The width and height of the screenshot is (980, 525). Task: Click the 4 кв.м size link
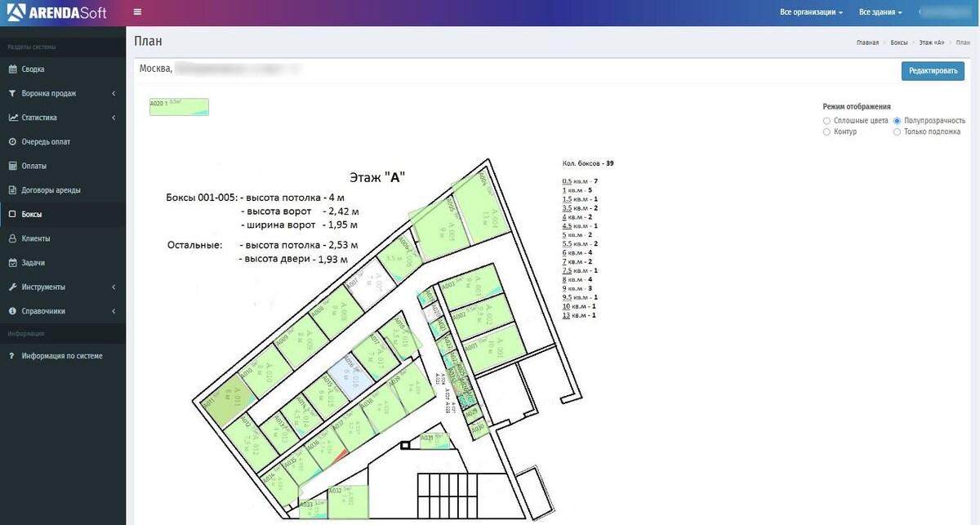574,217
